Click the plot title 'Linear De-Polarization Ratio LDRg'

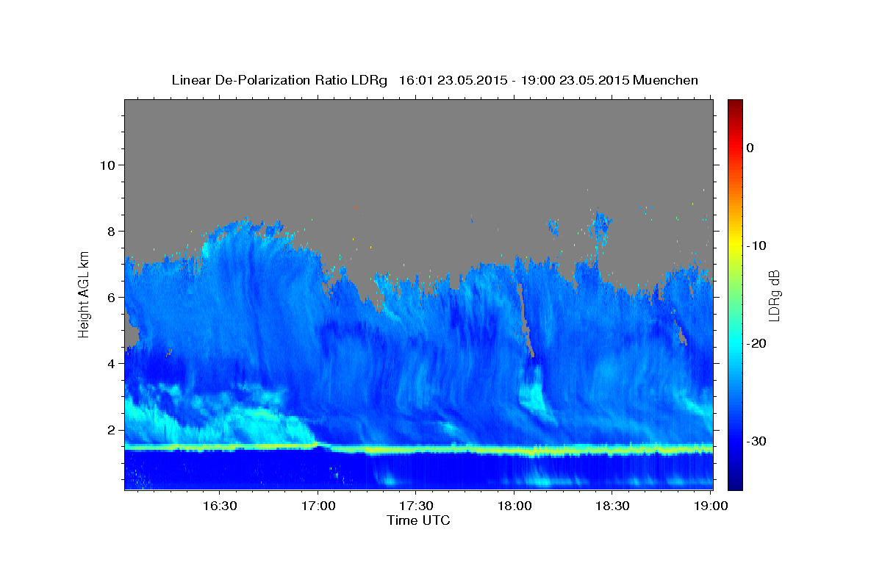279,80
